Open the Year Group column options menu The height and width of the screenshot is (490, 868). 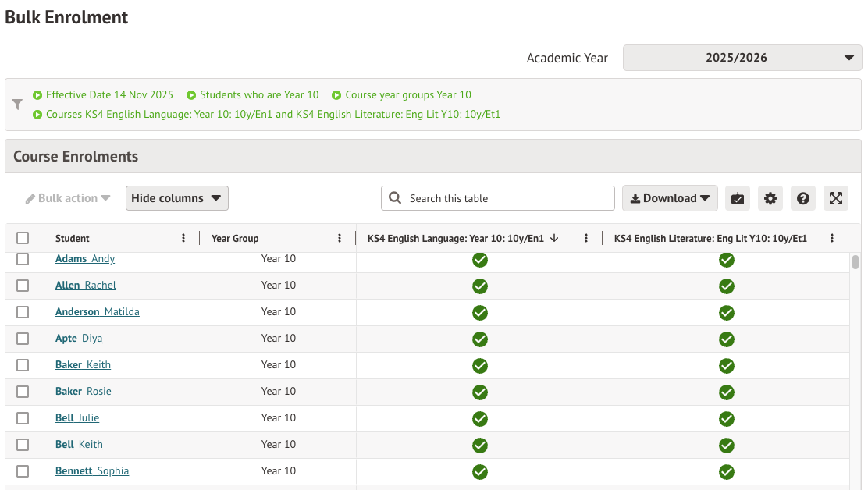click(x=339, y=238)
